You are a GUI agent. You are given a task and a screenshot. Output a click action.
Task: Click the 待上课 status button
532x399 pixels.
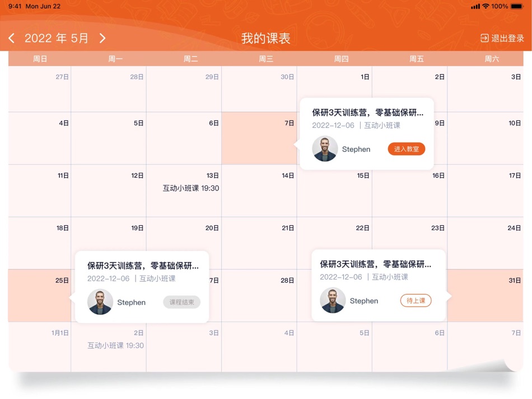pos(416,300)
